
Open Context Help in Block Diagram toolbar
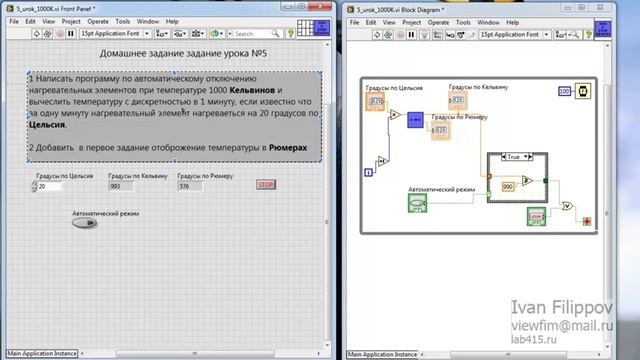[588, 35]
